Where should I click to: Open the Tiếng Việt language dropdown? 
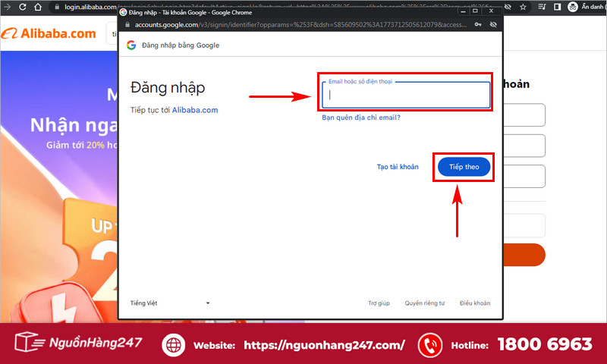point(170,303)
